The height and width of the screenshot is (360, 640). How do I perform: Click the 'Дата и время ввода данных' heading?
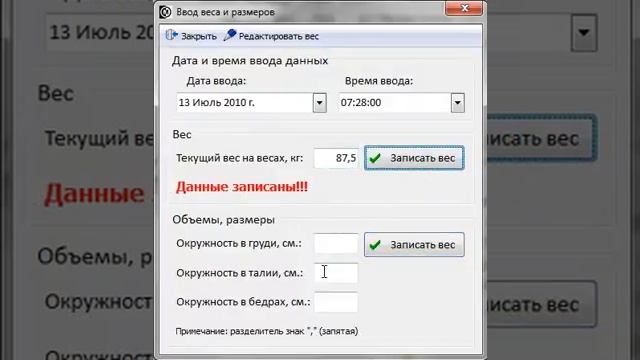pos(250,61)
